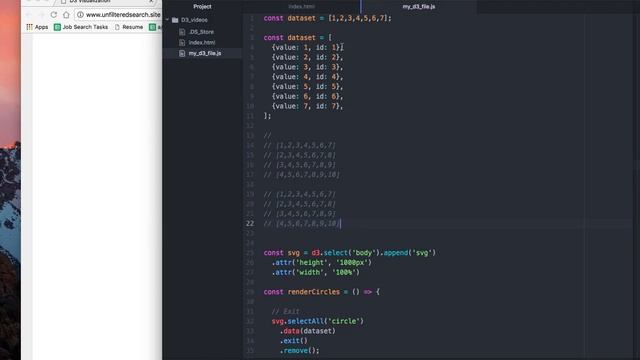
Task: Open Job Search Tasks bookmark
Action: coord(81,27)
